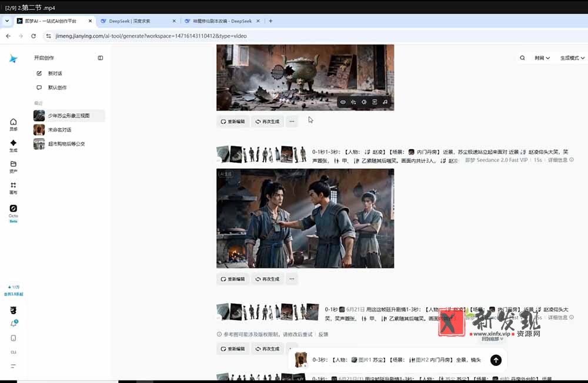The image size is (588, 383).
Task: Open the 少年苏尘形象三视图 conversation
Action: click(69, 115)
